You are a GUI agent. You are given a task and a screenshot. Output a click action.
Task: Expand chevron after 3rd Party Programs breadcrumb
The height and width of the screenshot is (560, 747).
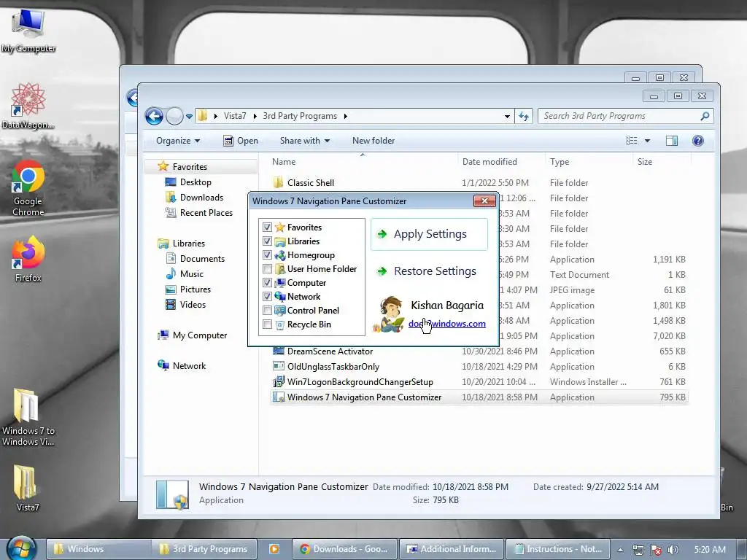[x=345, y=116]
